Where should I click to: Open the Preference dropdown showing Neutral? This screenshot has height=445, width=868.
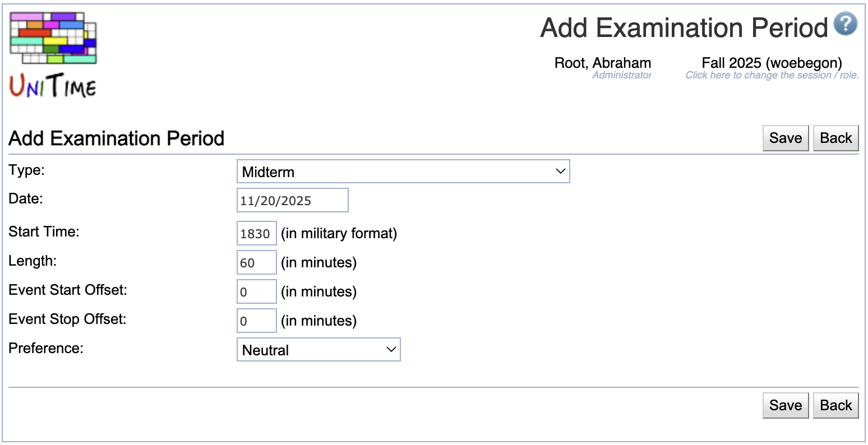click(318, 350)
